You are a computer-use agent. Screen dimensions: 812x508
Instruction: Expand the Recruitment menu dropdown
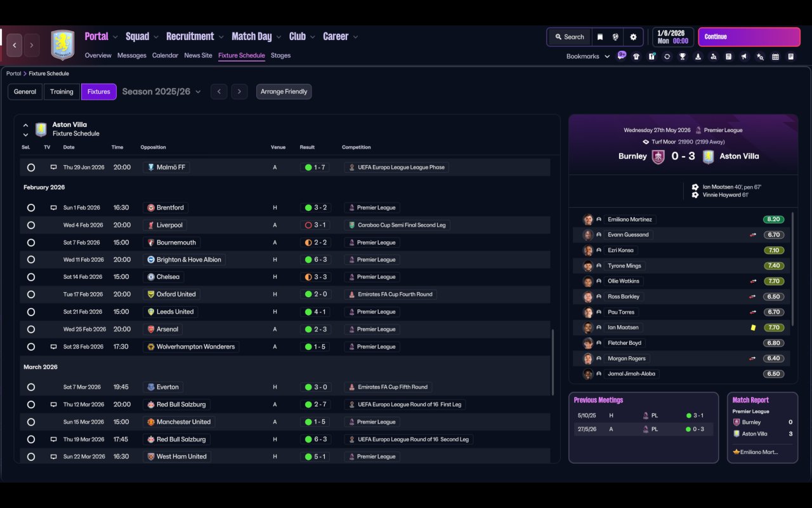tap(221, 37)
